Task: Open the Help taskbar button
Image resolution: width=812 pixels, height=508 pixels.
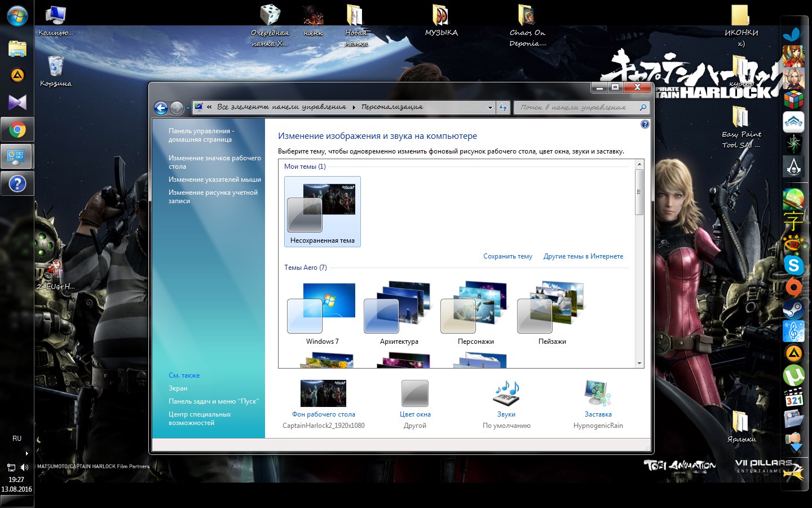Action: pyautogui.click(x=17, y=183)
